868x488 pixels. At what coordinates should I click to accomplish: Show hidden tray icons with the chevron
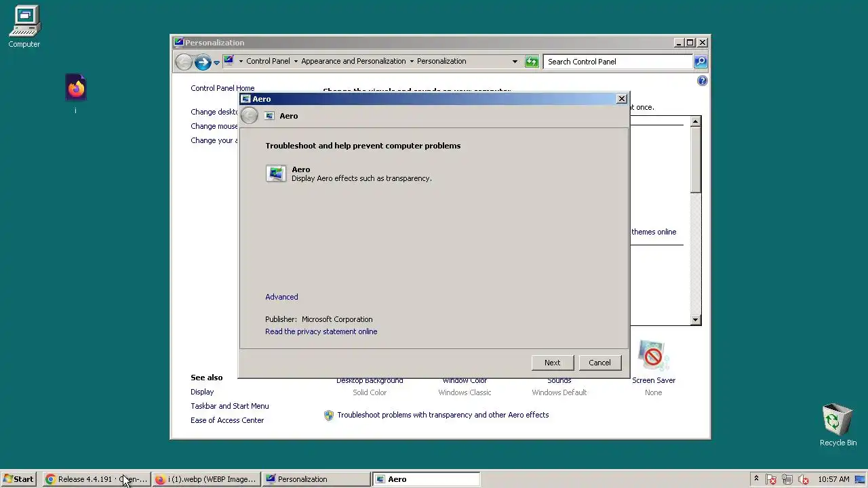pos(756,479)
